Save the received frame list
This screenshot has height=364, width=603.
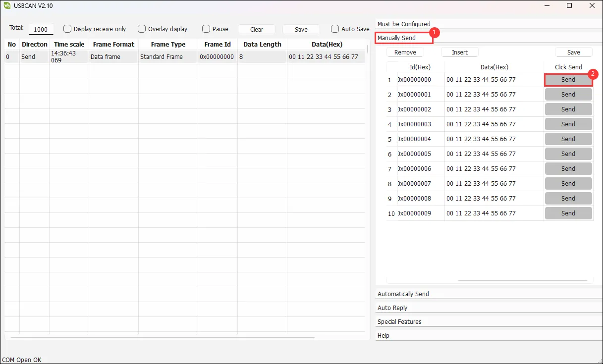[x=300, y=29]
